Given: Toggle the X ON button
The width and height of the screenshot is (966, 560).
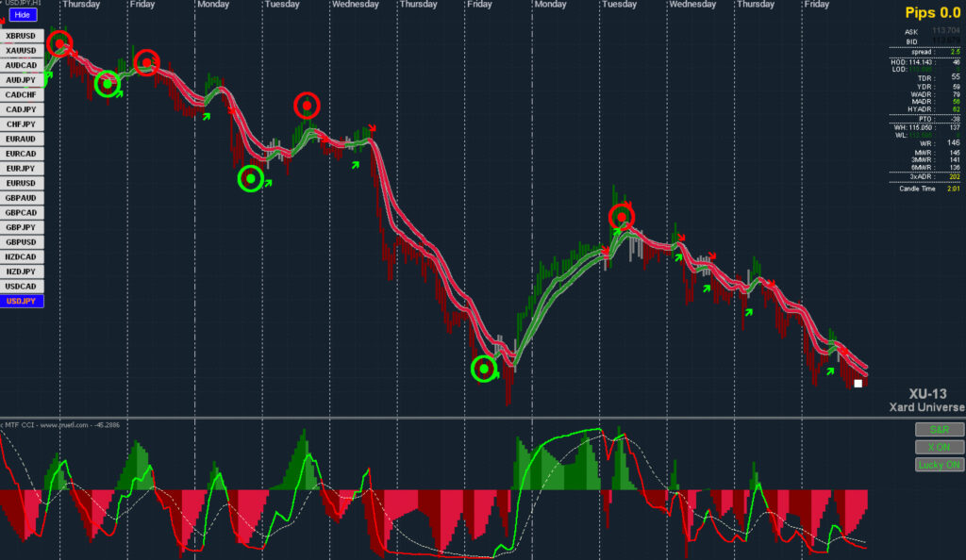Looking at the screenshot, I should click(x=939, y=448).
